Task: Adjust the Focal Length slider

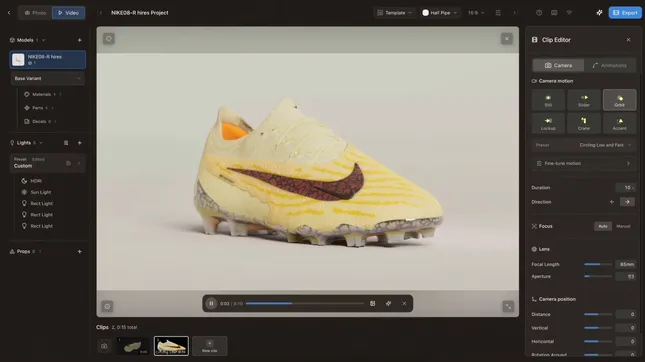Action: point(598,264)
